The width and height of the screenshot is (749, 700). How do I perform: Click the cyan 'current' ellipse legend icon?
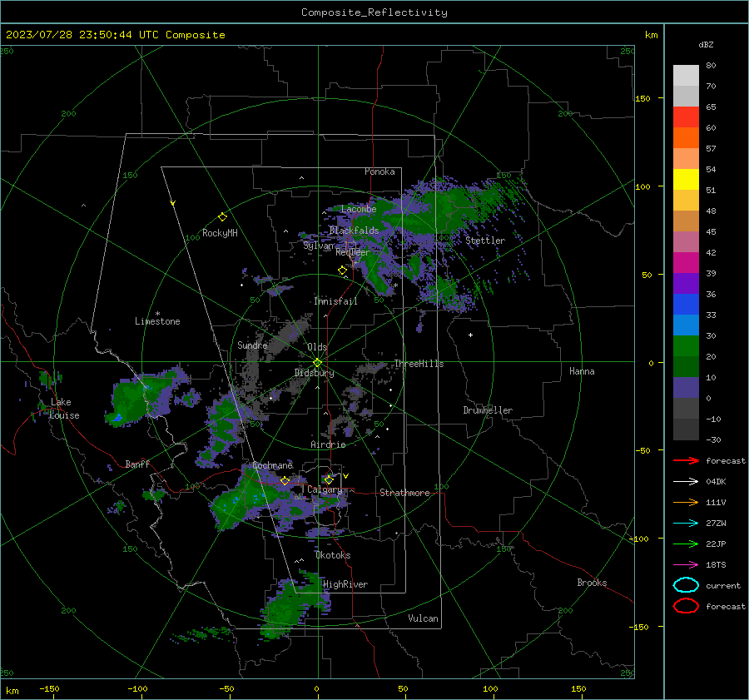pos(686,585)
